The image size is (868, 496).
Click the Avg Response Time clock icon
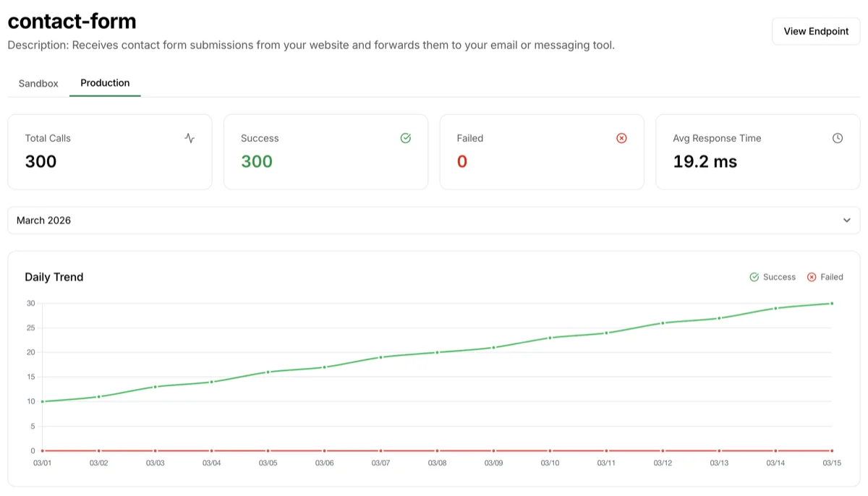pyautogui.click(x=838, y=138)
